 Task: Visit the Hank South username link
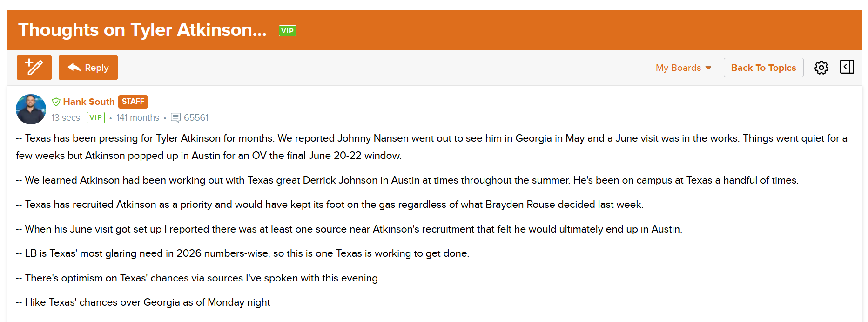[x=88, y=102]
